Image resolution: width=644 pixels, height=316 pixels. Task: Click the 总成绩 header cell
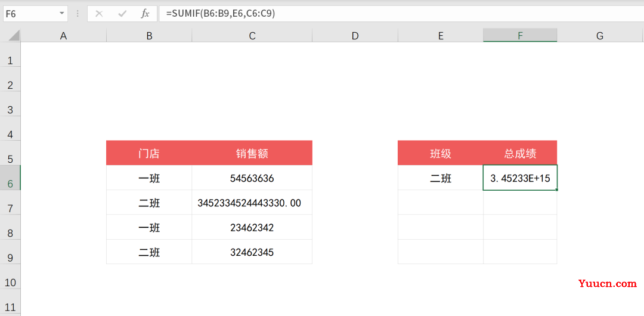tap(520, 153)
